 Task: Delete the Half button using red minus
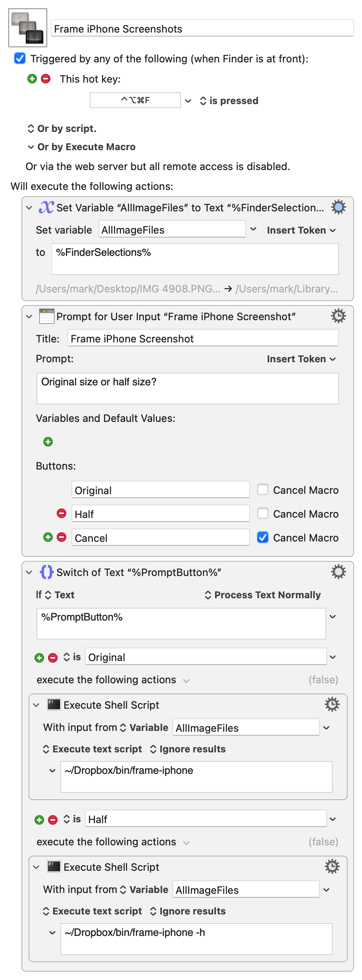tap(62, 513)
